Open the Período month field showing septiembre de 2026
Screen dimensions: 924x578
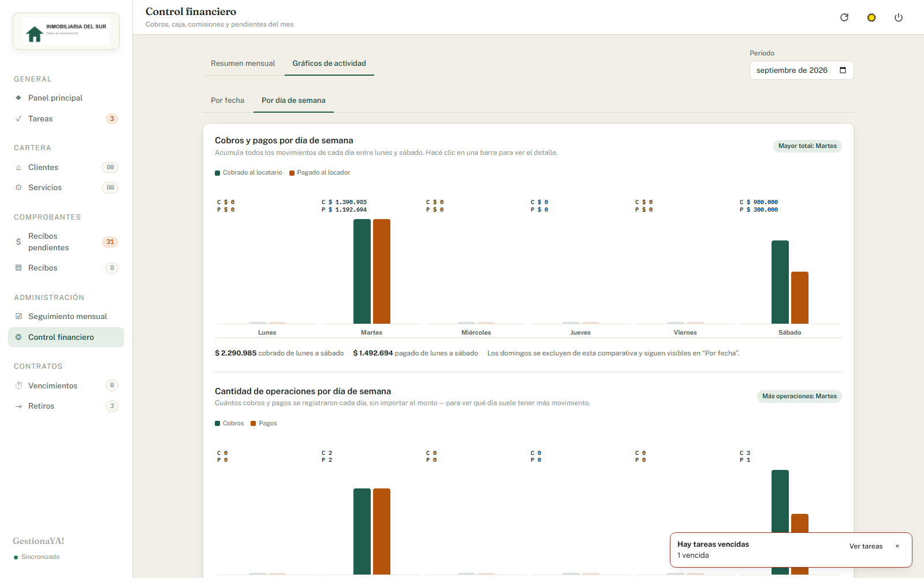pyautogui.click(x=802, y=70)
